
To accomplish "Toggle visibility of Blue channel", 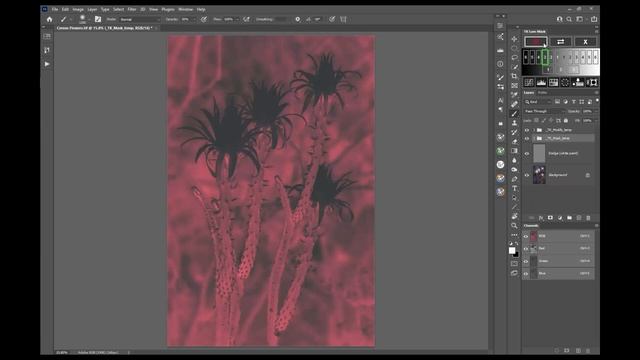I will [526, 273].
